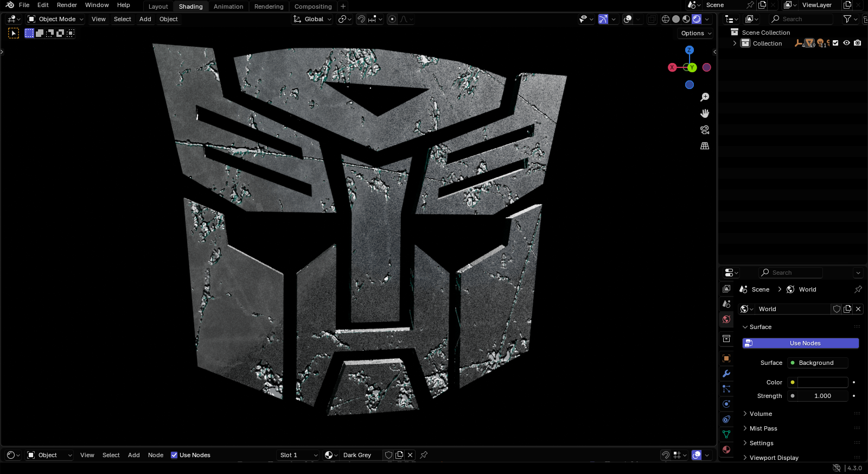
Task: Switch to rendered viewport shading
Action: pos(697,19)
